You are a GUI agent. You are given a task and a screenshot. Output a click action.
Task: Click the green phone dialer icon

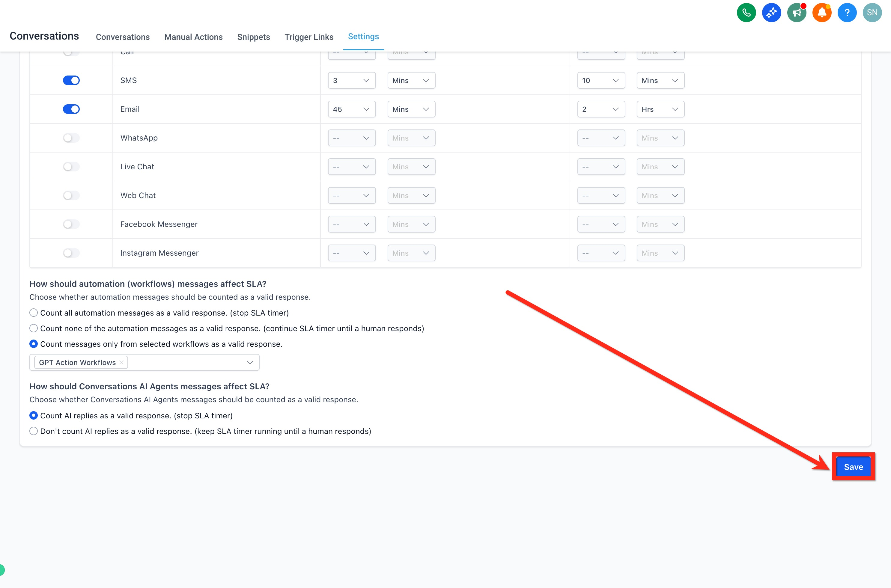[x=746, y=13]
